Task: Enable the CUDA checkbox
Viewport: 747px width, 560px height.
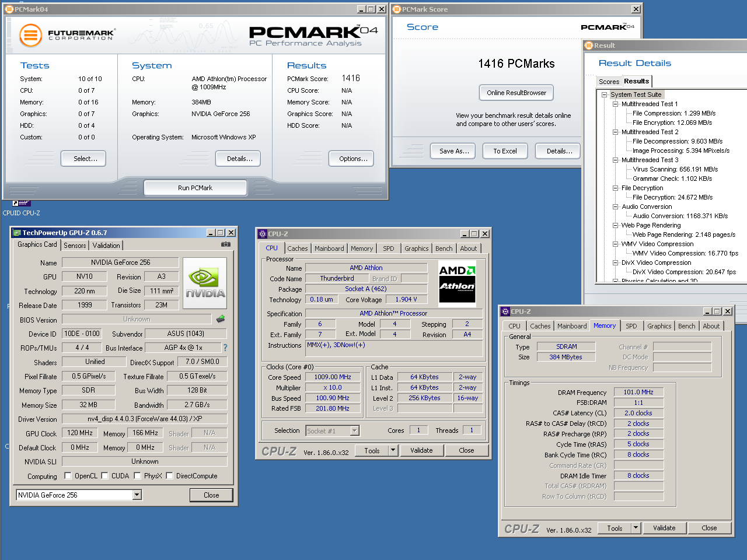Action: 104,475
